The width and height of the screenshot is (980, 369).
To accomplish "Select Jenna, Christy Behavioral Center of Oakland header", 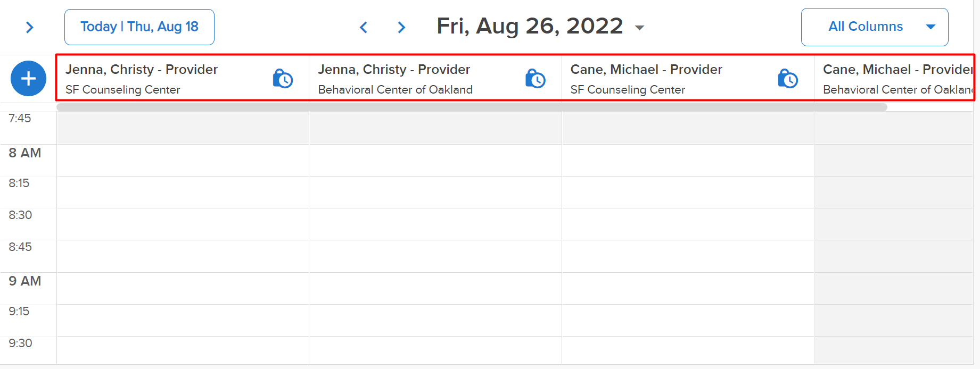I will point(435,79).
